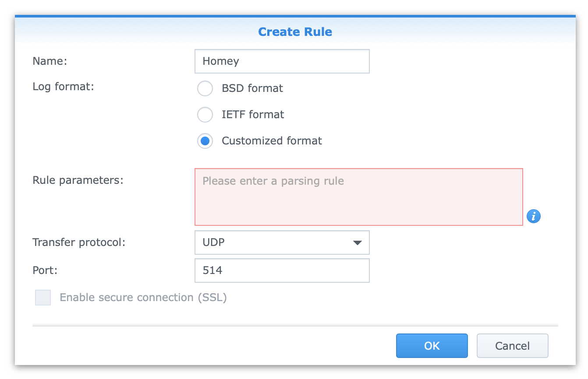Viewport: 588px width, 379px height.
Task: Click the "Rule parameters:" label
Action: click(78, 180)
